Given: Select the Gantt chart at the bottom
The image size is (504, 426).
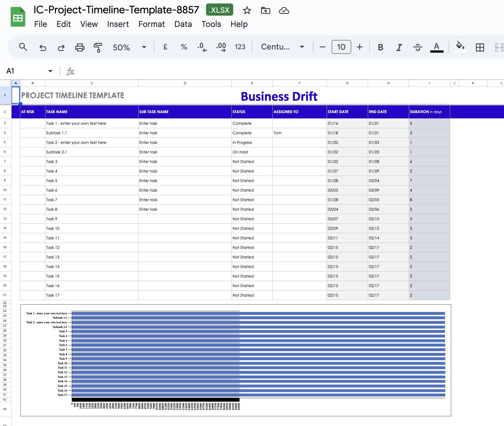Looking at the screenshot, I should pyautogui.click(x=236, y=360).
